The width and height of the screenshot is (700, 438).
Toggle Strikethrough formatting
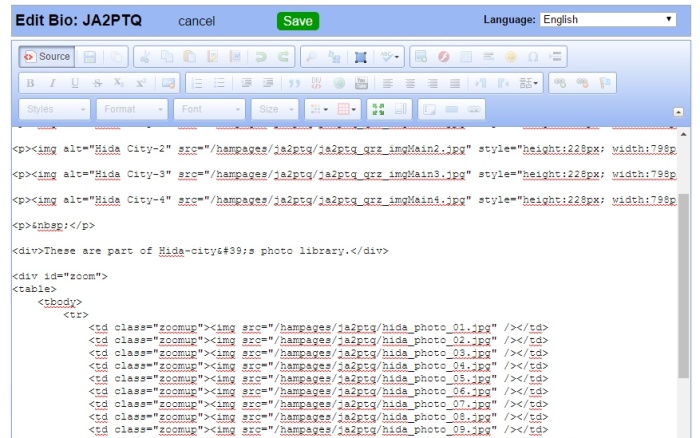tap(97, 83)
